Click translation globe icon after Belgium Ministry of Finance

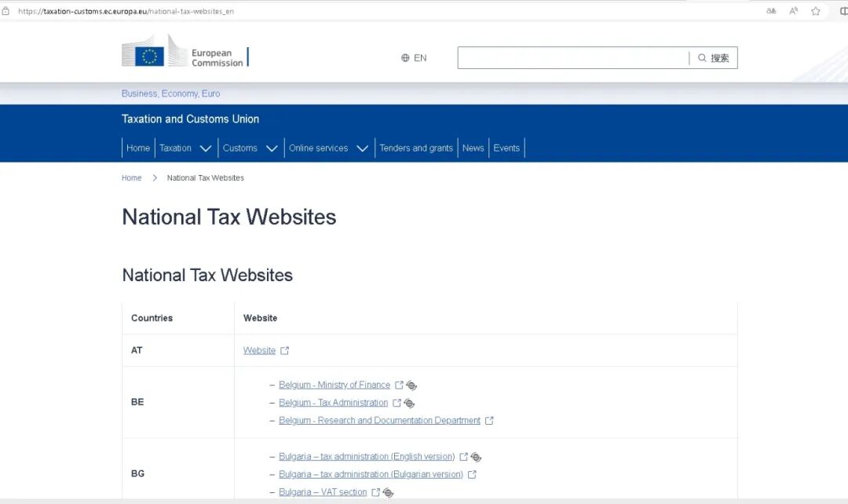click(x=411, y=385)
